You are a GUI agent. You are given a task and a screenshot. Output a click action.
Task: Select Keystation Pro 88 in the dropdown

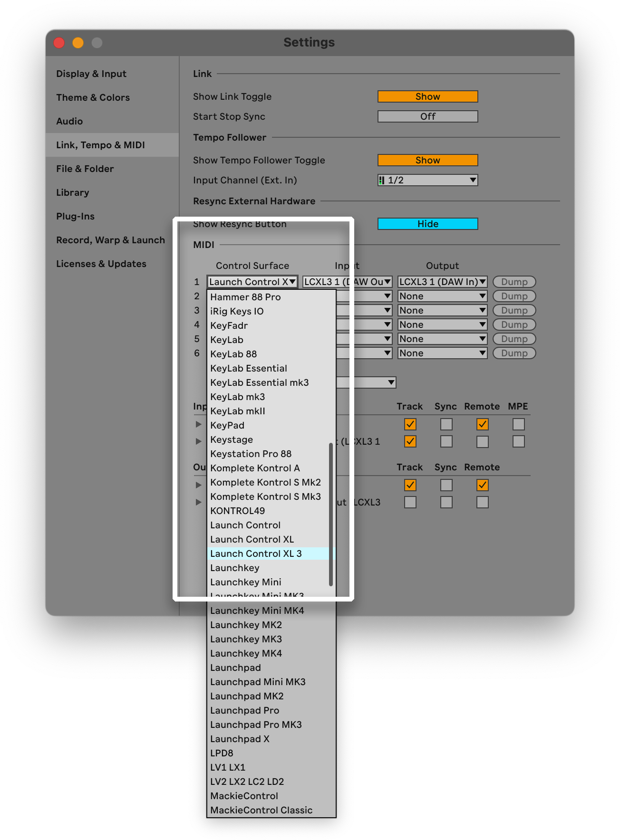pyautogui.click(x=269, y=454)
